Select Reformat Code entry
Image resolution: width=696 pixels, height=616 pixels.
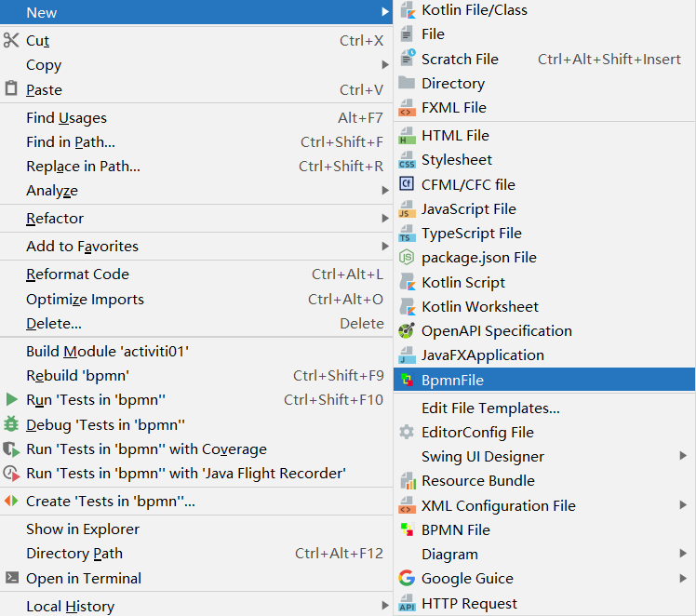click(x=196, y=274)
